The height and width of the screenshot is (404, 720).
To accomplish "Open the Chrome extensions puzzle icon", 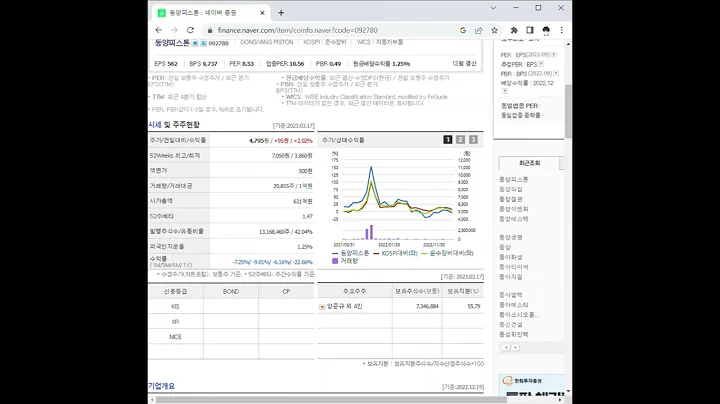I will (x=514, y=30).
